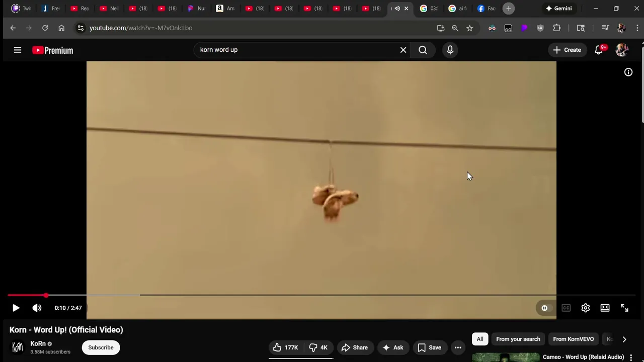Go back in browser history
644x362 pixels.
coord(13,28)
